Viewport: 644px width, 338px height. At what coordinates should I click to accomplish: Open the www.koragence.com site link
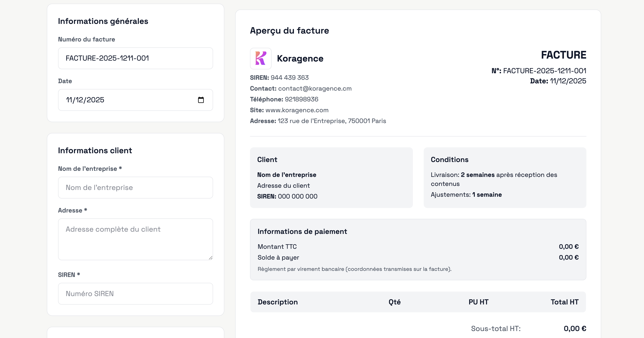297,110
